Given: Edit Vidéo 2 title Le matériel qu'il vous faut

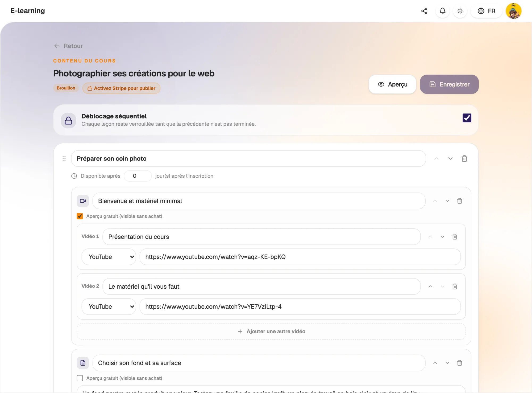Looking at the screenshot, I should [261, 286].
